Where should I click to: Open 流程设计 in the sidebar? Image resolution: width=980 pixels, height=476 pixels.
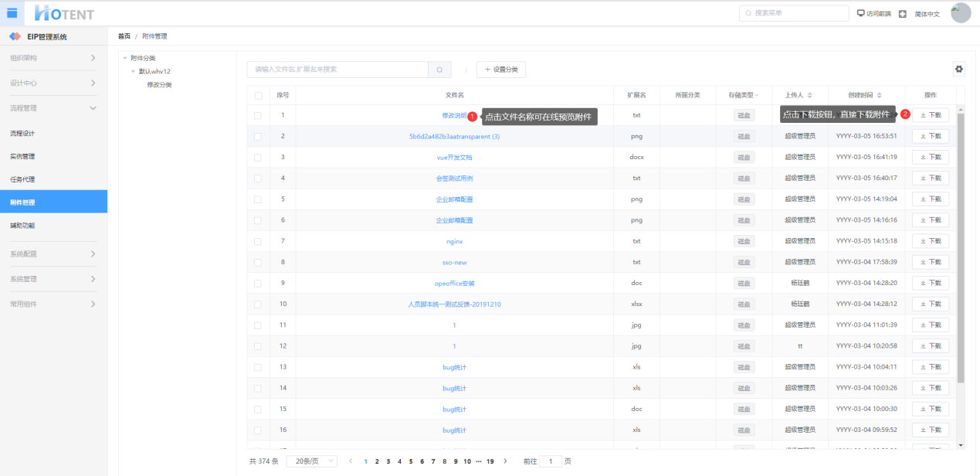[x=53, y=133]
